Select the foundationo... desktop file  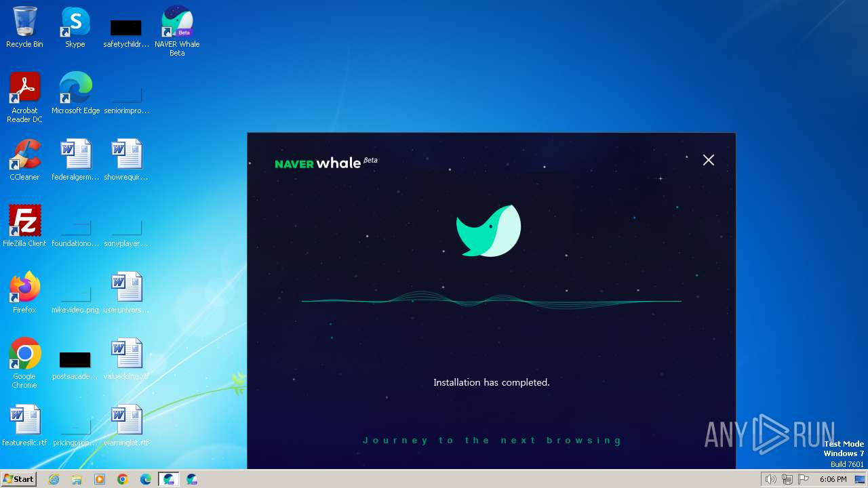point(75,232)
